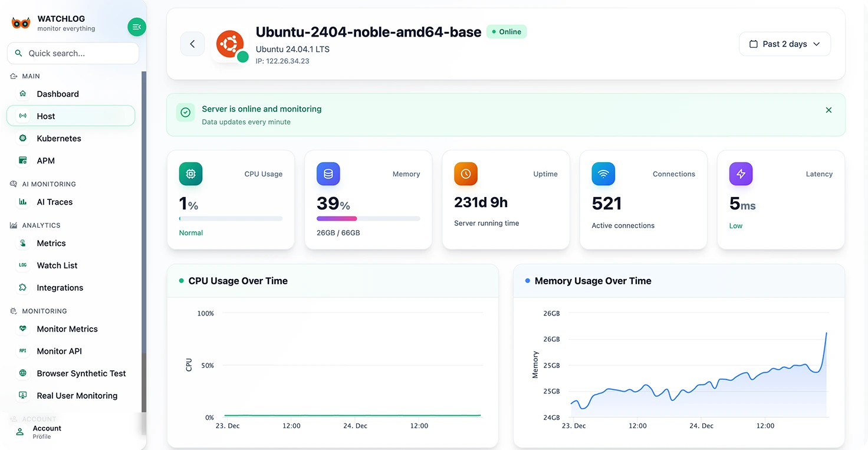Go back using the left chevron button
This screenshot has width=868, height=450.
pyautogui.click(x=192, y=44)
